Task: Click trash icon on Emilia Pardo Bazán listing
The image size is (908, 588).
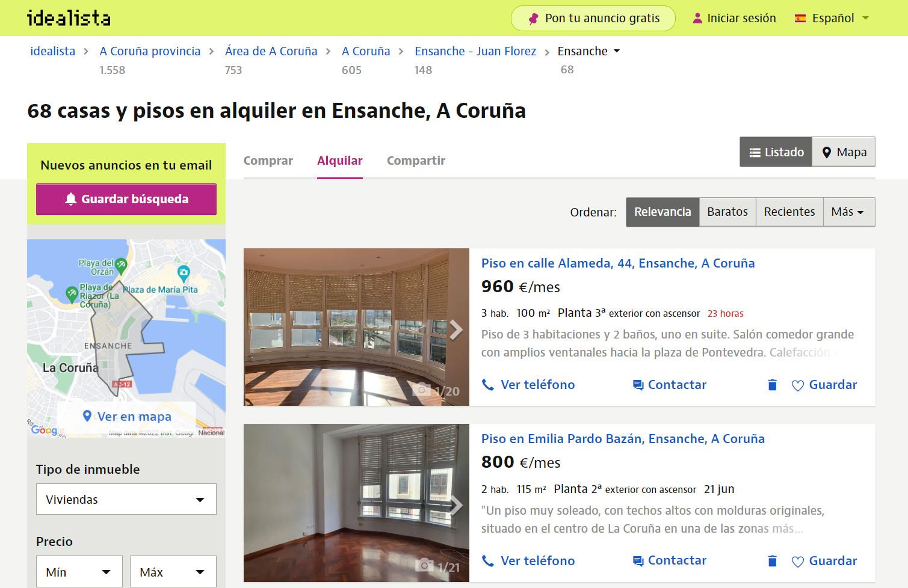Action: click(x=772, y=561)
